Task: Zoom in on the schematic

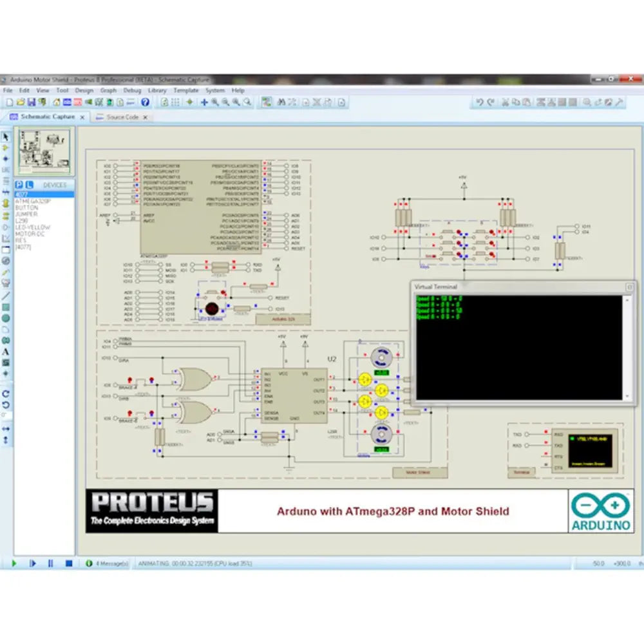Action: pyautogui.click(x=214, y=102)
